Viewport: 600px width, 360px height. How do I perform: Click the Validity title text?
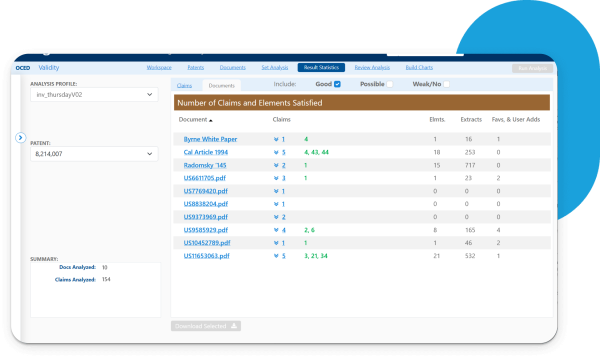point(49,68)
